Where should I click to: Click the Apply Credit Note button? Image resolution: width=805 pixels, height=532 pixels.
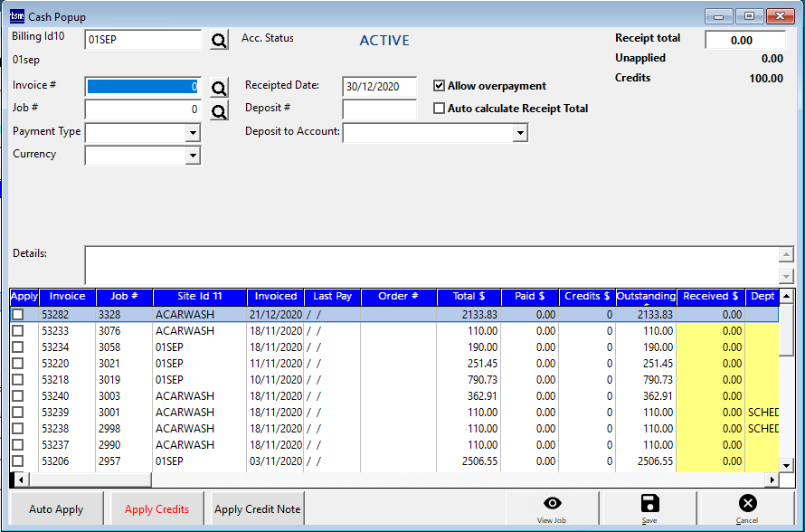coord(258,509)
